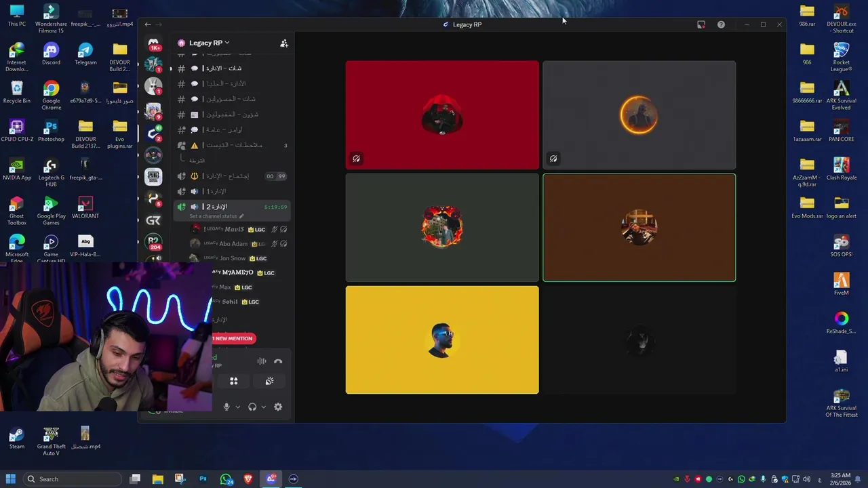Open Discord help question mark icon
Viewport: 868px width, 488px height.
click(x=721, y=24)
